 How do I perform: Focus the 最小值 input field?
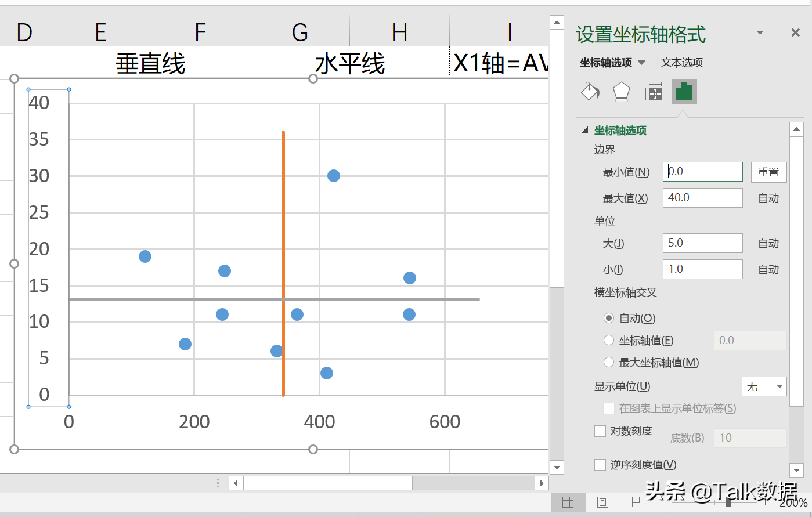703,172
